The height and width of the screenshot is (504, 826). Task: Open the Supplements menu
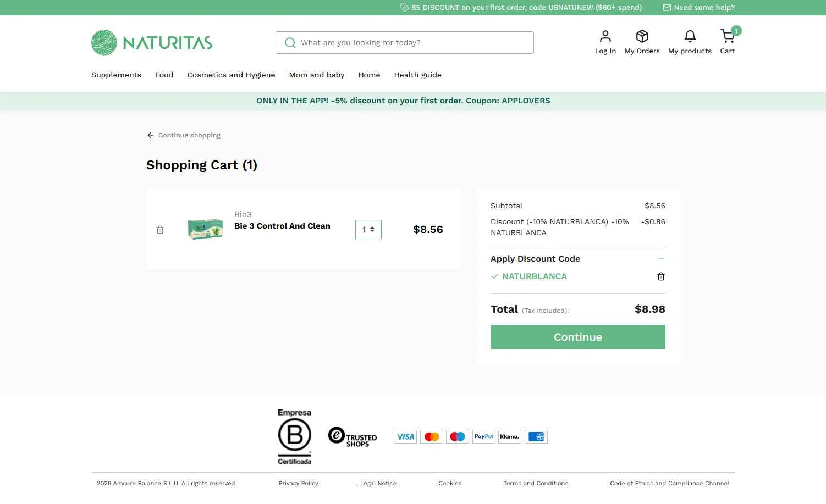point(116,75)
